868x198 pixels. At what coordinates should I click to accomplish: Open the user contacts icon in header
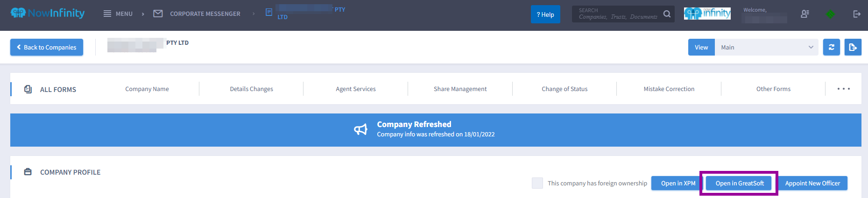(x=805, y=14)
